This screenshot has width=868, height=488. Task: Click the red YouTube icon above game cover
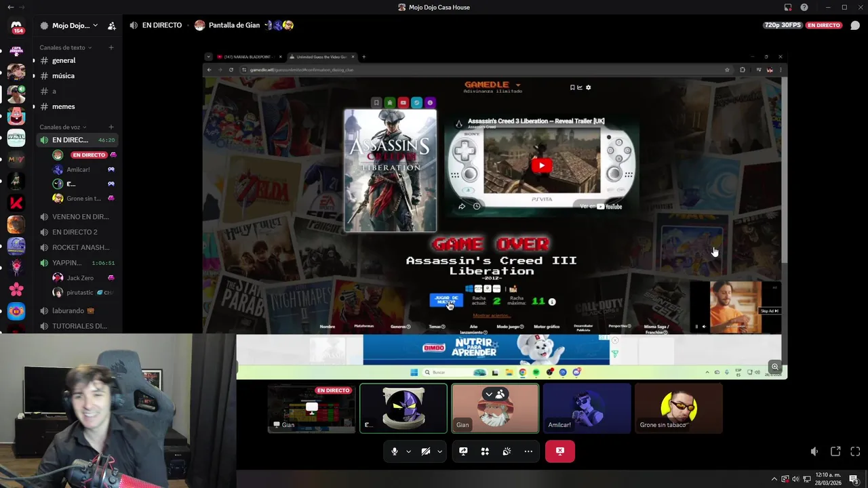(x=403, y=103)
